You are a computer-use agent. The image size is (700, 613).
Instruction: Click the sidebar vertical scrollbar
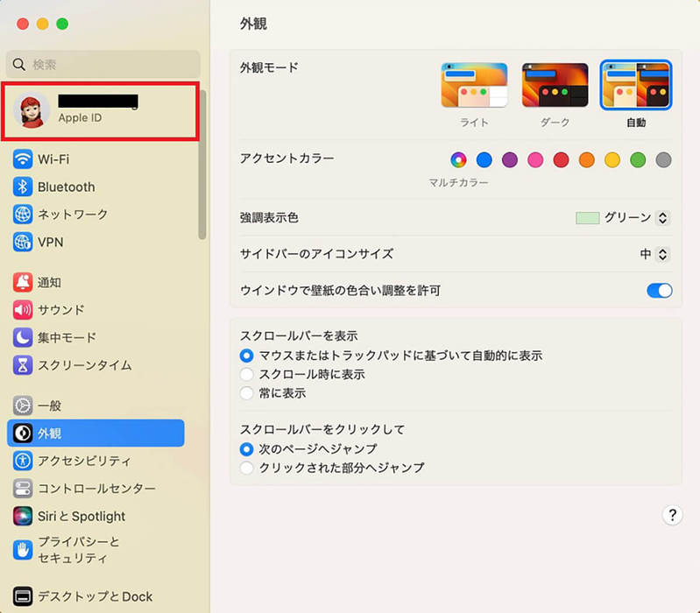coord(202,165)
